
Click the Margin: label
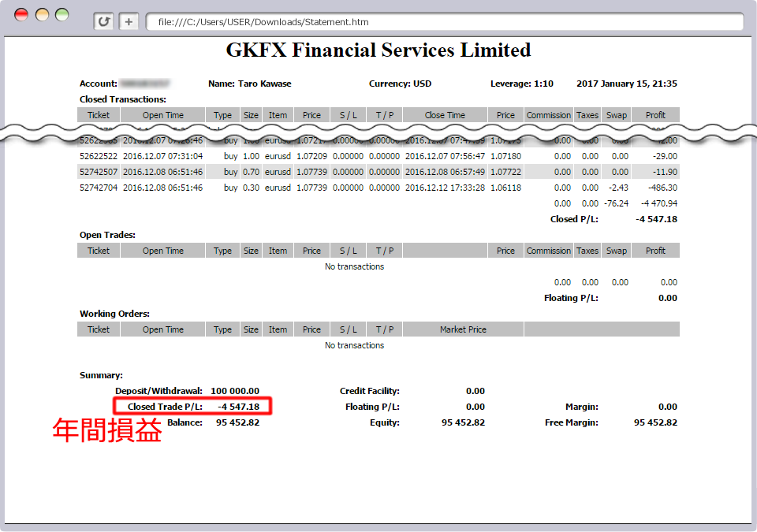582,407
